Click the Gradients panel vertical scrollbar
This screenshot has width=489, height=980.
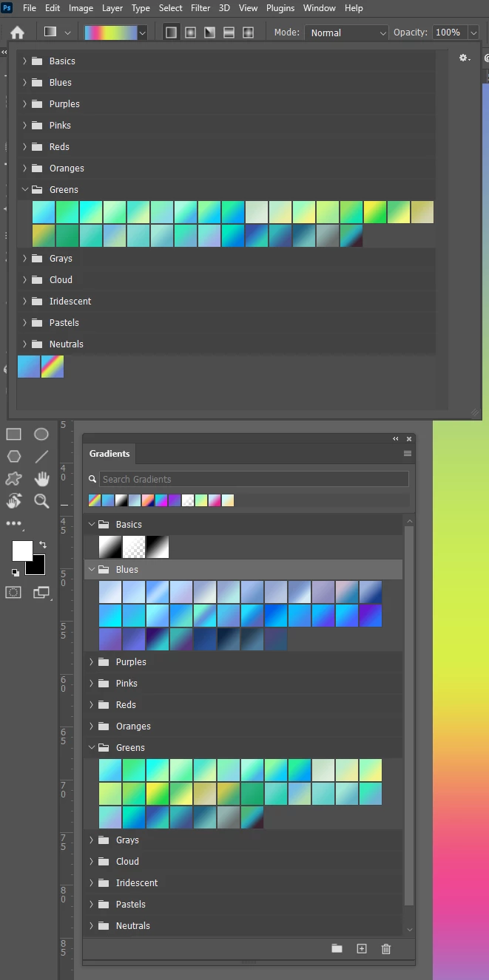point(409,716)
